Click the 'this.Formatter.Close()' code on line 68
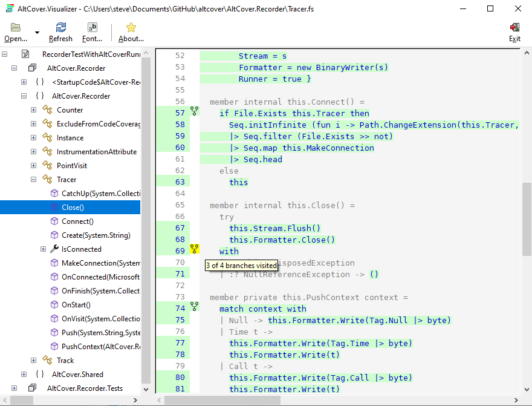 pos(282,240)
